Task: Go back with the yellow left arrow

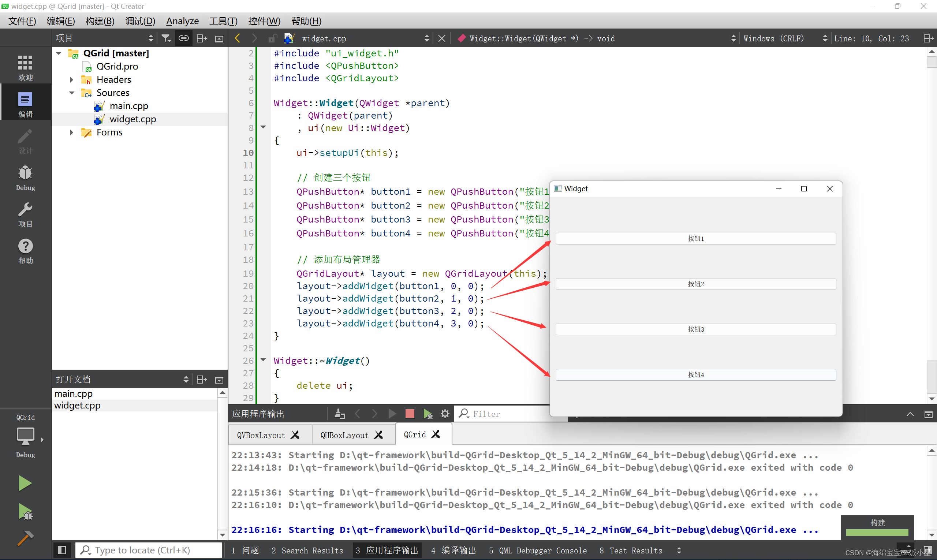Action: (238, 38)
